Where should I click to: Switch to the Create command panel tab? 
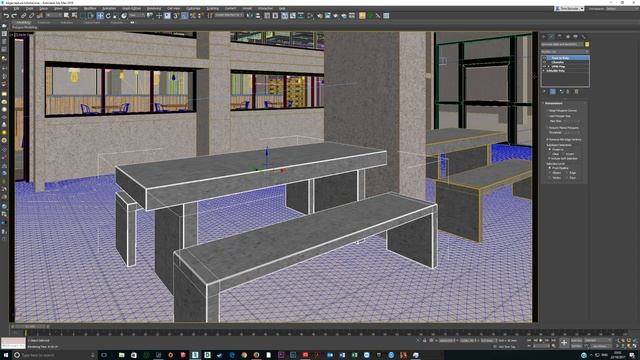544,37
